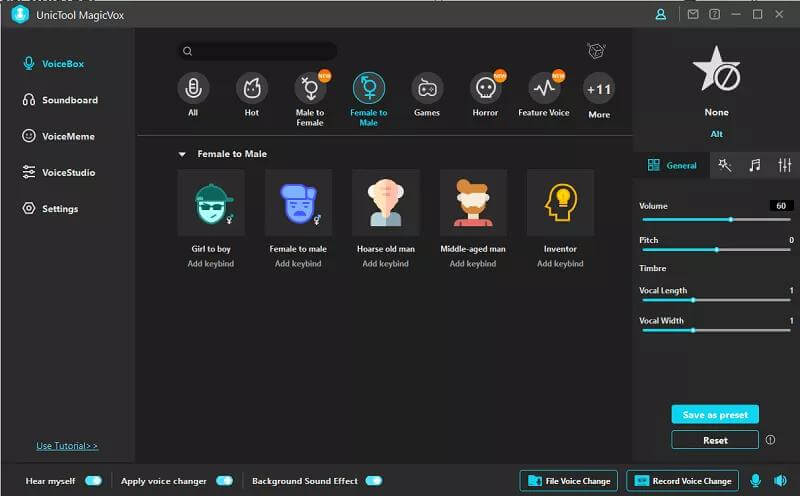Click the None voice star icon

(x=716, y=70)
